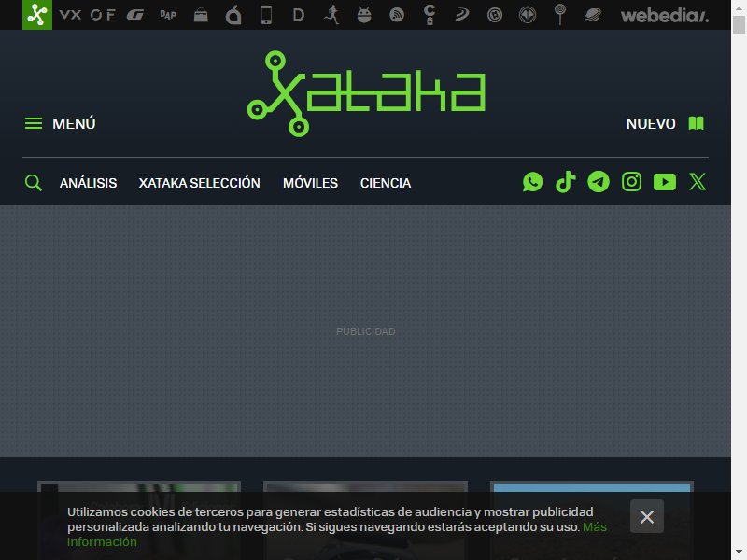Click the shopping bag icon
The height and width of the screenshot is (560, 747).
point(201,15)
